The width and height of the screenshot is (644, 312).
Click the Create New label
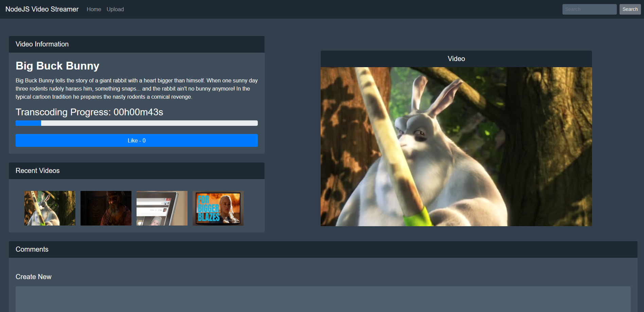click(34, 277)
